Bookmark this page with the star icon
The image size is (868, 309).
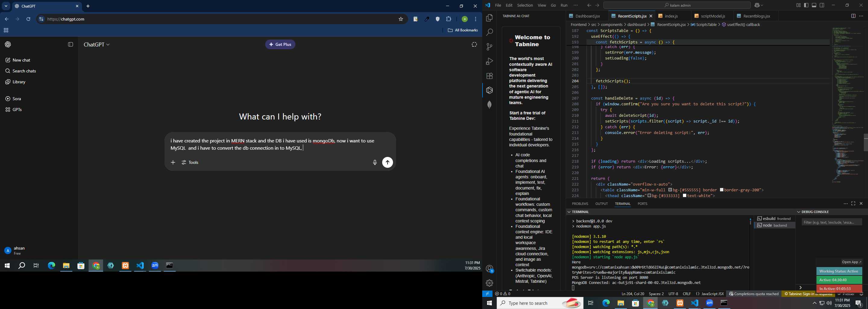tap(401, 19)
